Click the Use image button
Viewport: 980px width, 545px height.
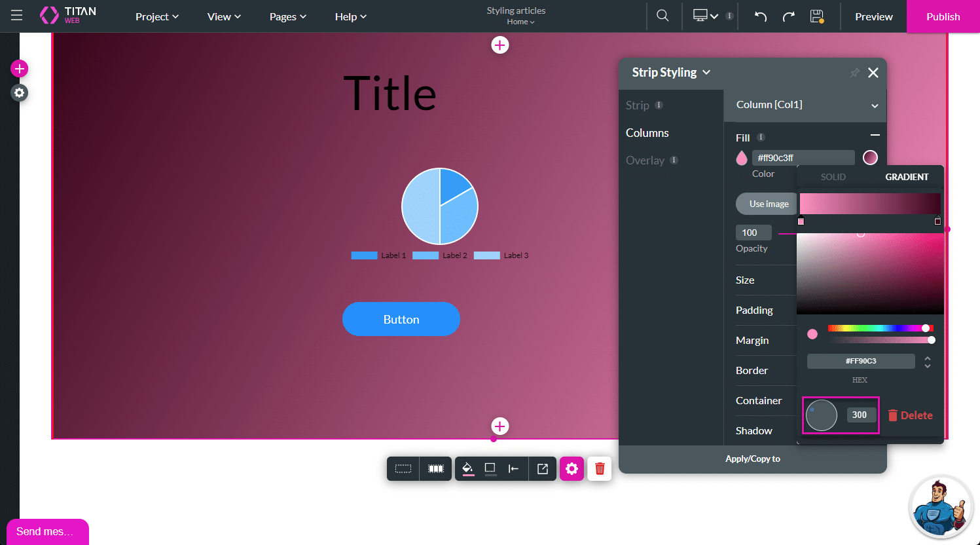click(769, 204)
